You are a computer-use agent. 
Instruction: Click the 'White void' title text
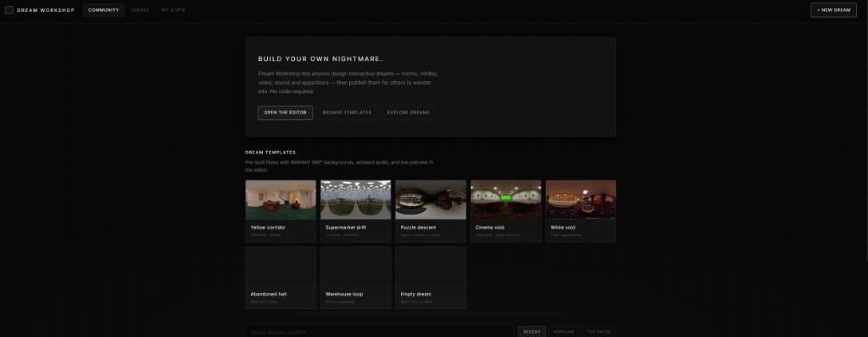[563, 228]
